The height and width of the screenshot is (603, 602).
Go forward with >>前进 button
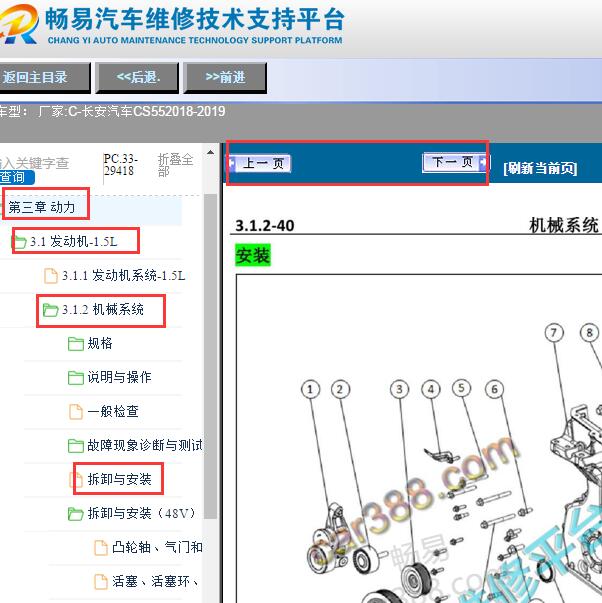click(225, 78)
